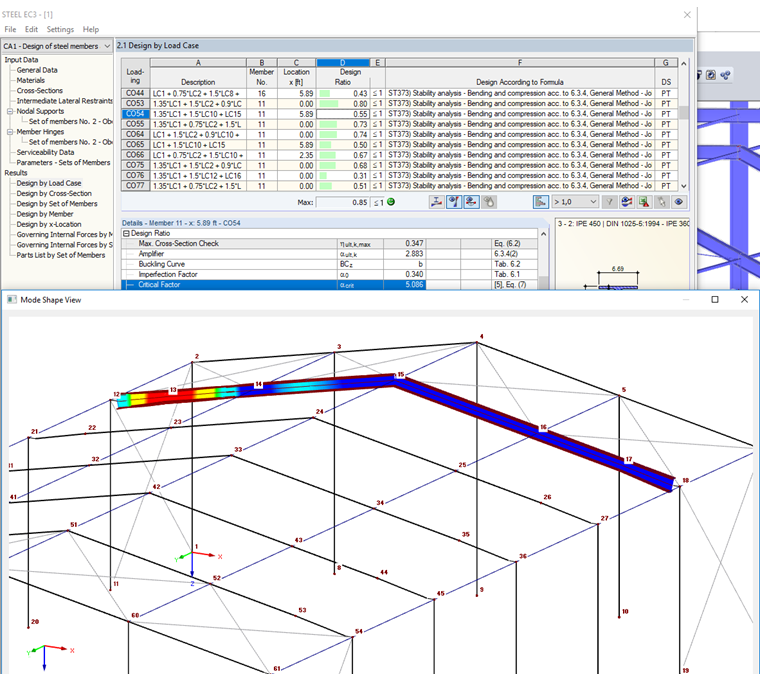Open Parameters - Sets of Members
The height and width of the screenshot is (681, 760).
pyautogui.click(x=63, y=162)
